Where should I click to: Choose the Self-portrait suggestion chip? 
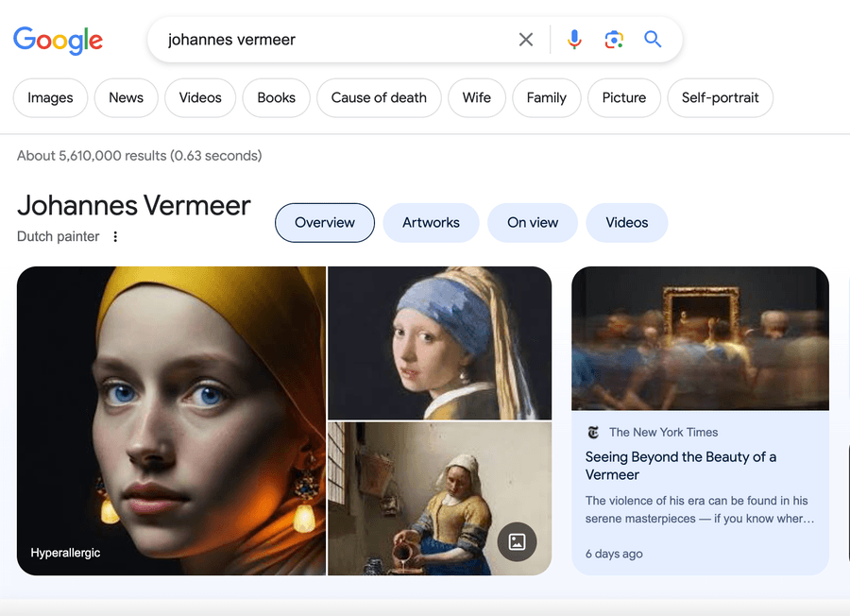click(x=720, y=97)
